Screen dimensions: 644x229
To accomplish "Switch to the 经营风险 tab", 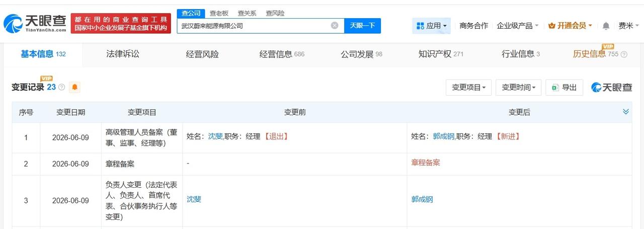I will 202,54.
